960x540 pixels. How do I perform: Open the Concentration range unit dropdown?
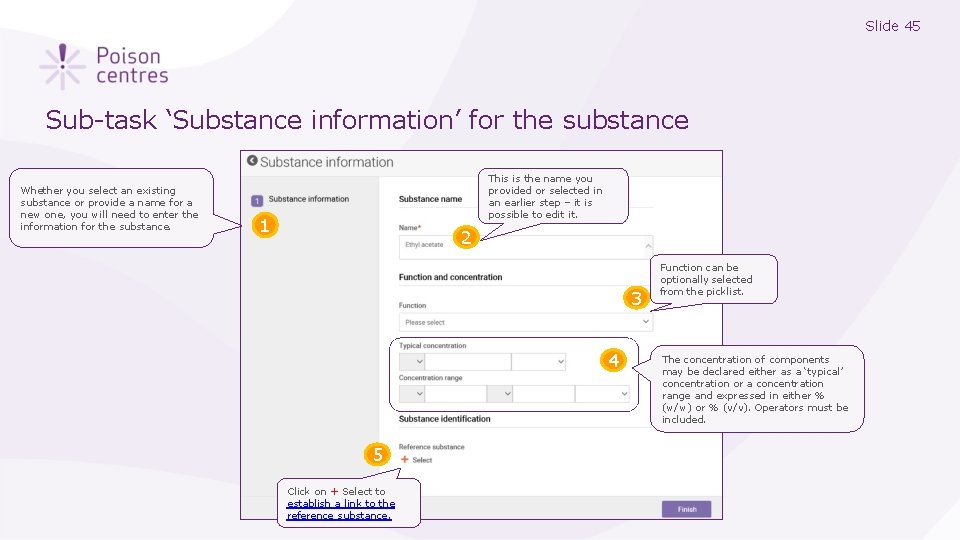pos(602,394)
